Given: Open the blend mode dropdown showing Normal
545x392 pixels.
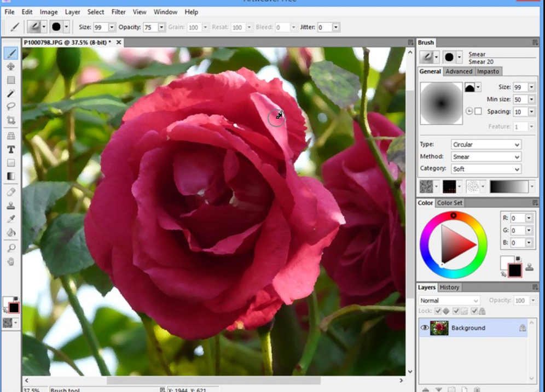Looking at the screenshot, I should tap(449, 300).
